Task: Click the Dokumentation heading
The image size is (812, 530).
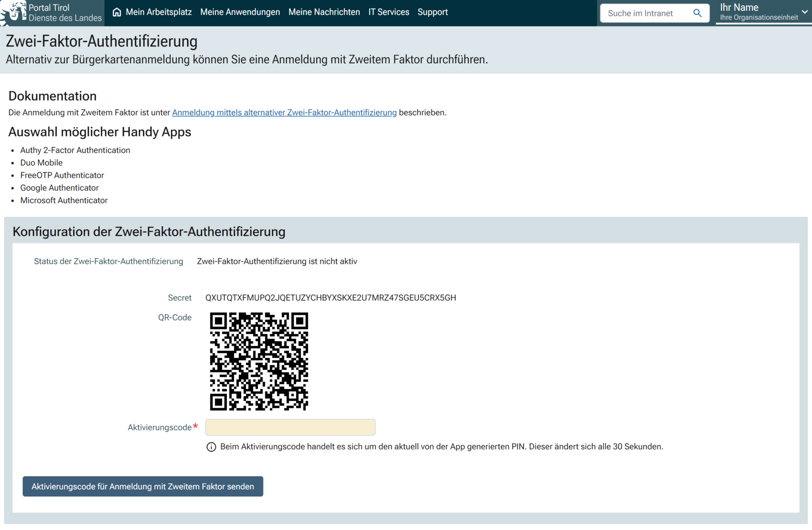Action: [52, 96]
